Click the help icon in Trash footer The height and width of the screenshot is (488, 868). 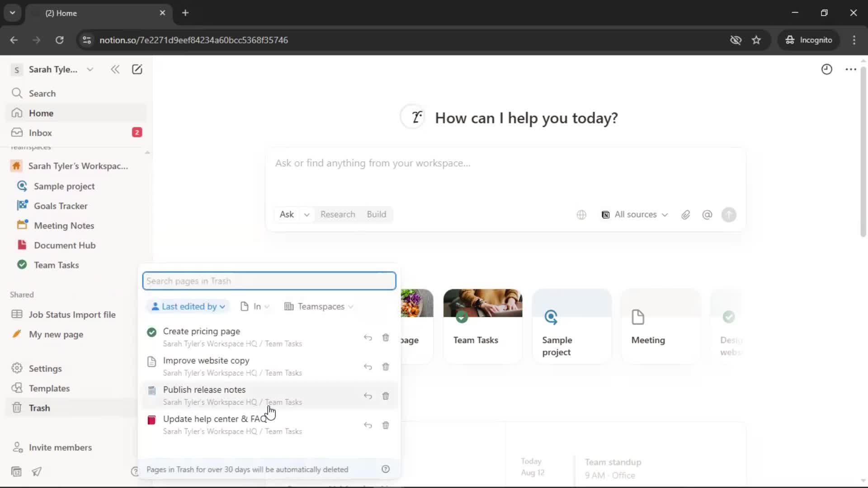tap(386, 469)
